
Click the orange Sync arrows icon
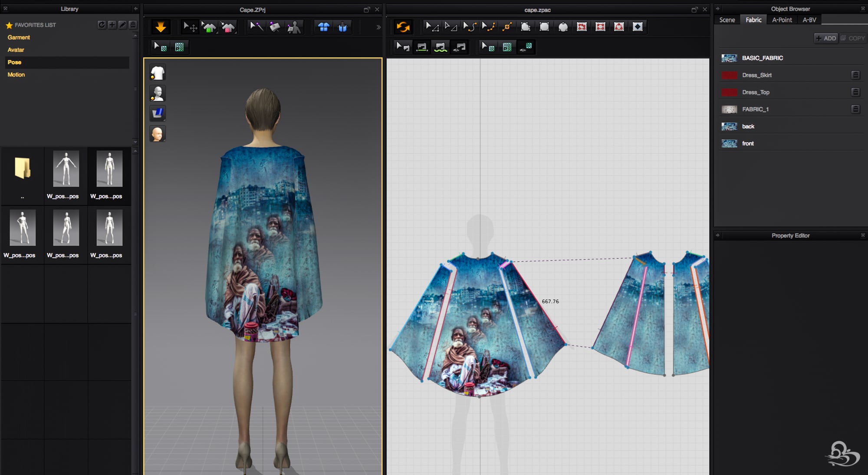pos(403,27)
